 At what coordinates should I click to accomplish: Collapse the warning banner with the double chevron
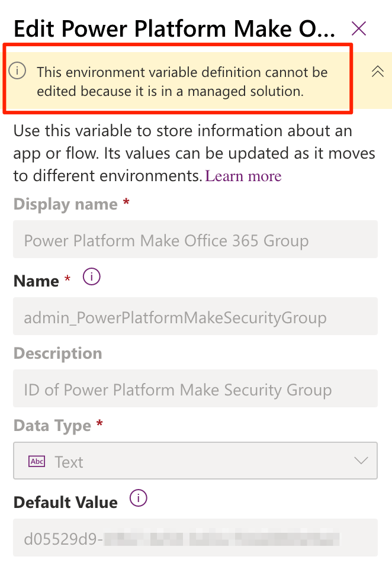[x=377, y=71]
